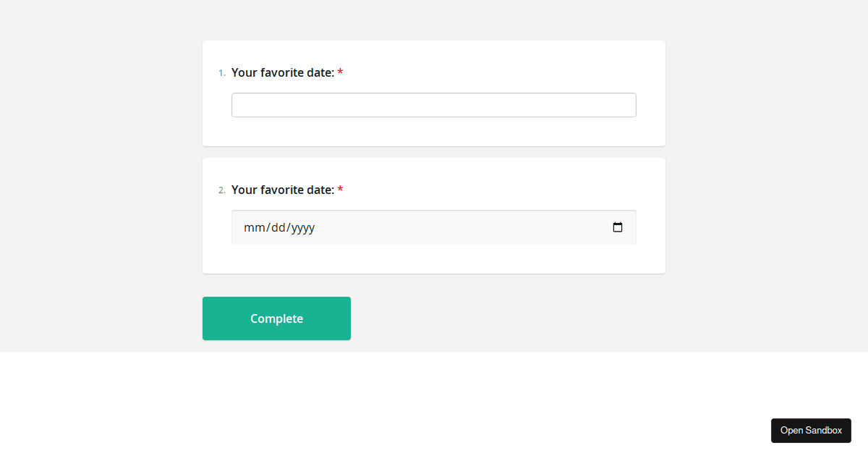Select the "yyyy" year segment
This screenshot has height=456, width=868.
coord(303,227)
